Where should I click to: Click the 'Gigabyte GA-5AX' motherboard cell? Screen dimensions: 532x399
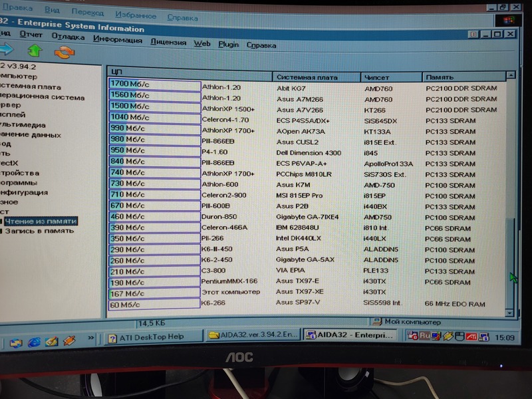[x=305, y=259]
